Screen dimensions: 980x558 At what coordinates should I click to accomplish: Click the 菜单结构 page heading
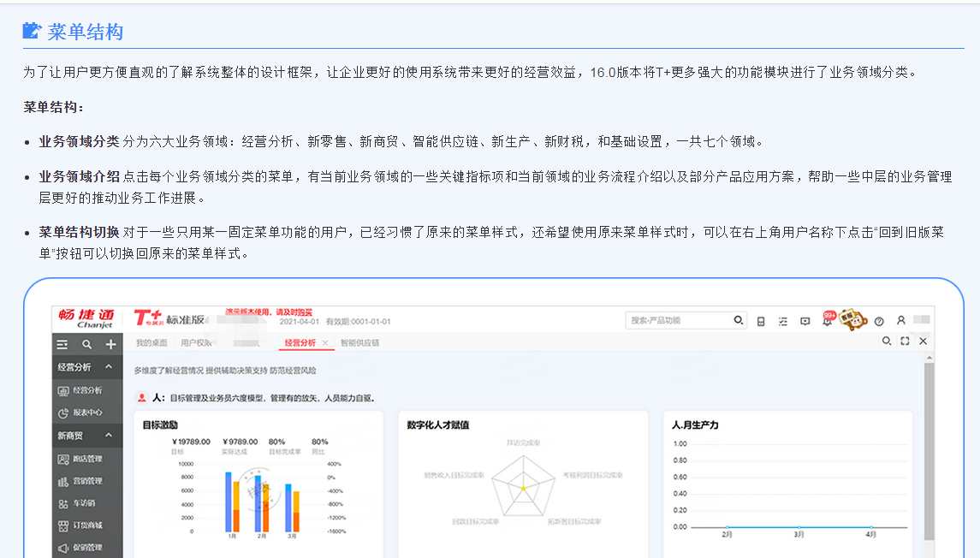(85, 32)
